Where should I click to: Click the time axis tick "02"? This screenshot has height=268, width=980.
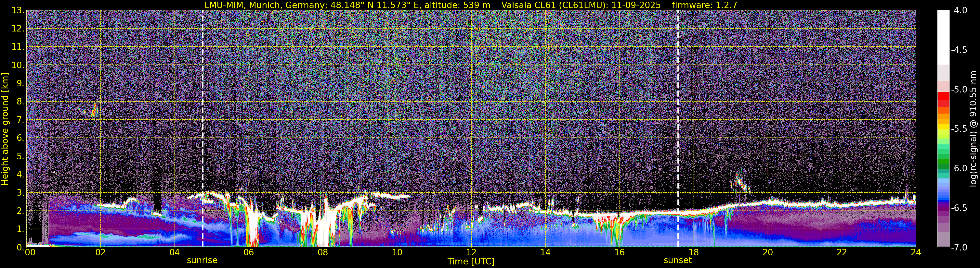100,252
